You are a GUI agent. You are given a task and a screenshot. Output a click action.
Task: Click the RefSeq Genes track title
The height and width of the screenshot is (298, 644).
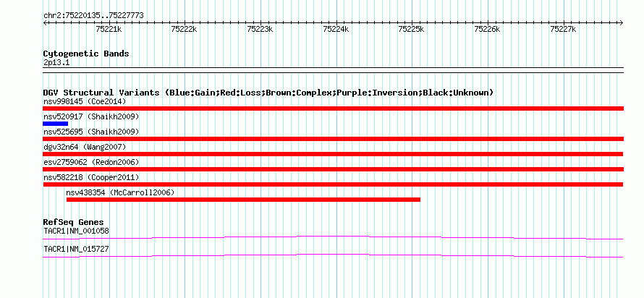tap(74, 223)
